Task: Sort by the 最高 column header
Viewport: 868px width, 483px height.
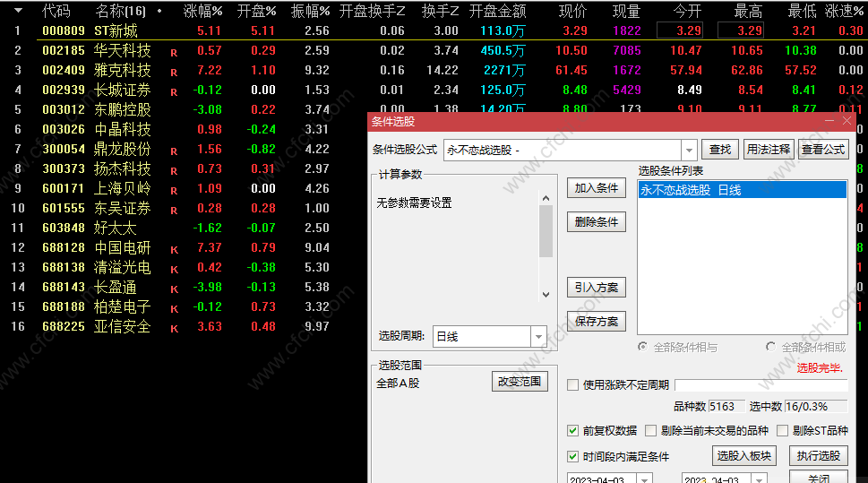Action: pos(748,11)
